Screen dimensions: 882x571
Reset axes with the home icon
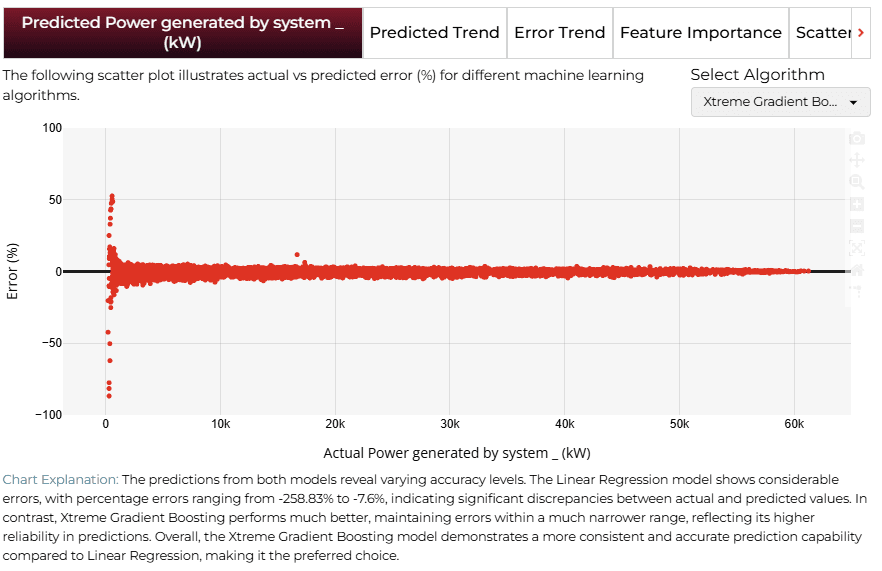pos(857,270)
